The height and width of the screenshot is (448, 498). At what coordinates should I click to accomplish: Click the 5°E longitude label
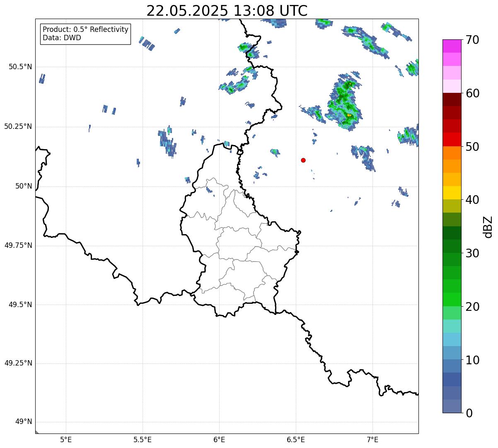[x=66, y=439]
